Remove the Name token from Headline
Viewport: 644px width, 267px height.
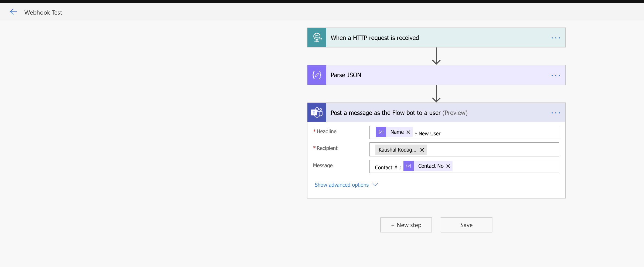point(408,132)
